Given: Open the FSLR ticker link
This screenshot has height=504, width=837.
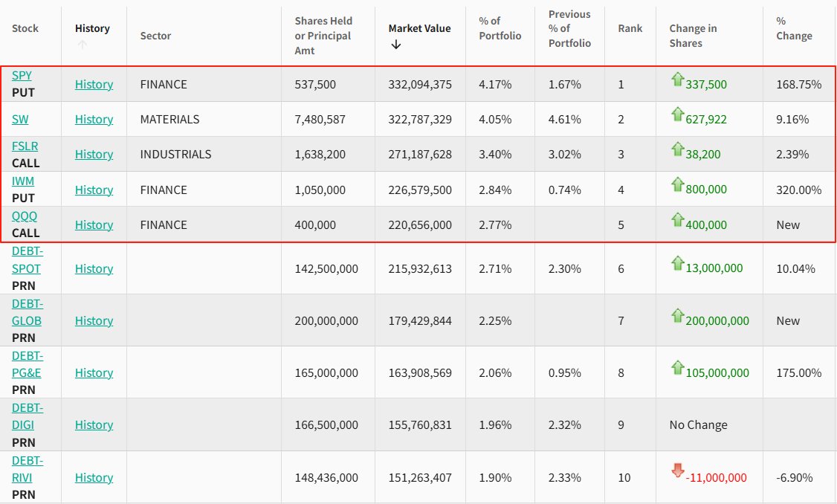Looking at the screenshot, I should (x=25, y=146).
